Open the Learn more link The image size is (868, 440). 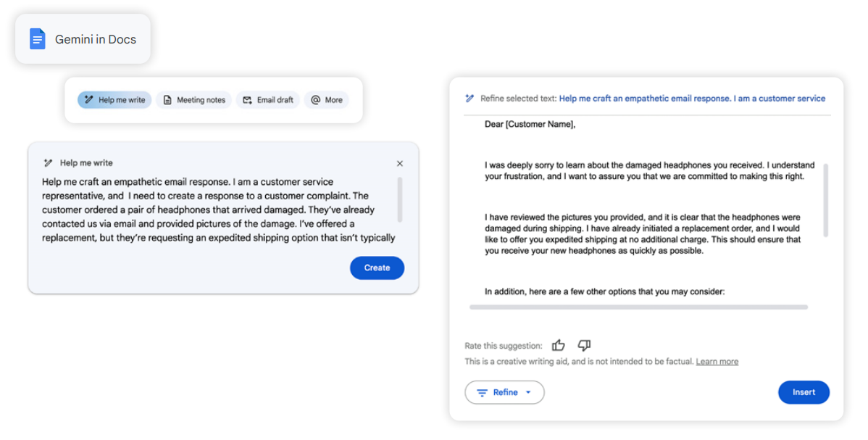point(717,362)
